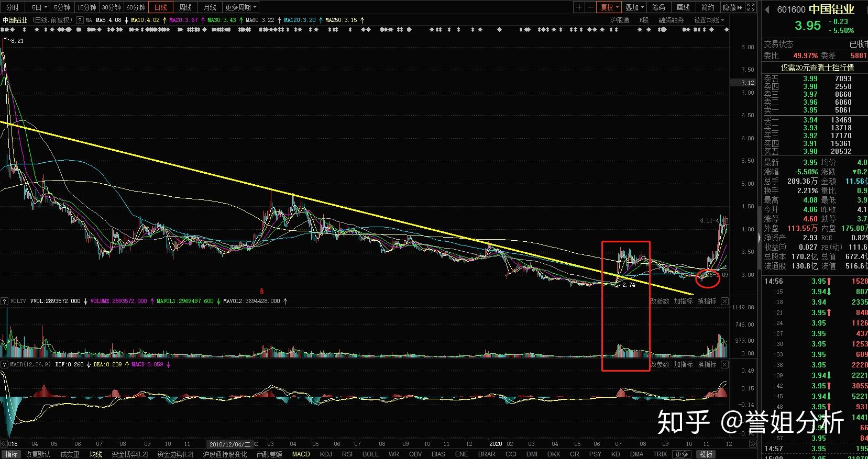
Task: Toggle the 融资融券 overlay
Action: pyautogui.click(x=671, y=20)
